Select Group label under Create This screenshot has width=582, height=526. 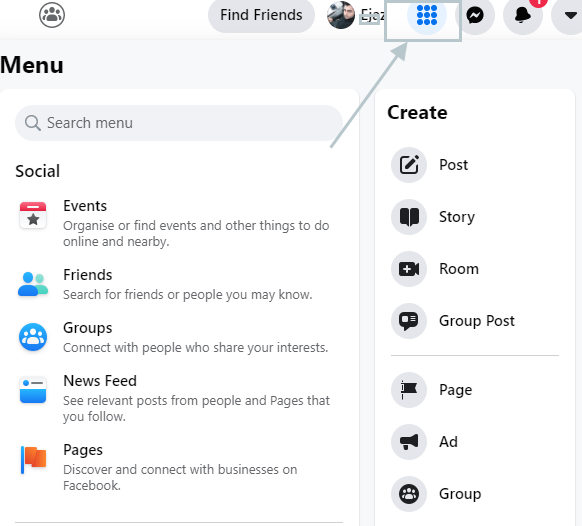pyautogui.click(x=460, y=494)
